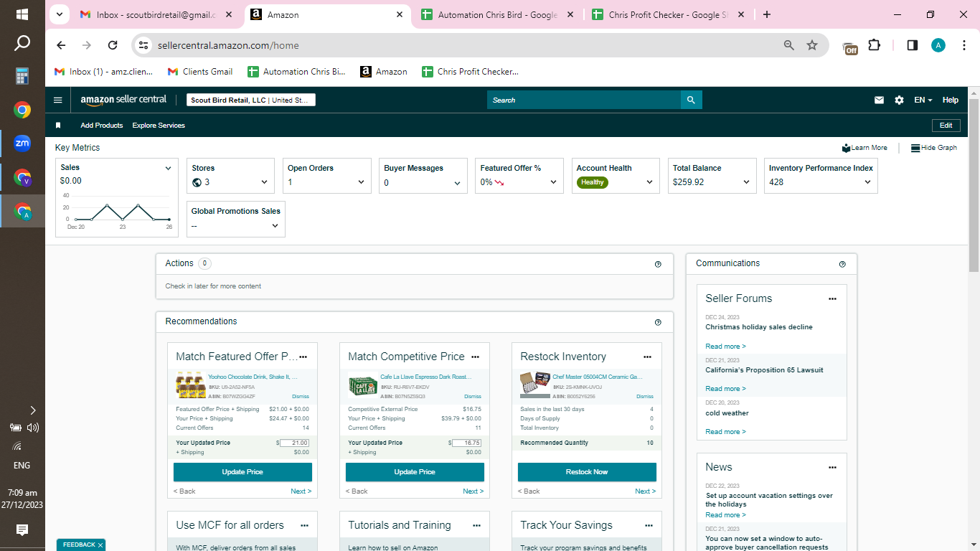
Task: Edit the updated price field showing 16.75
Action: (467, 443)
